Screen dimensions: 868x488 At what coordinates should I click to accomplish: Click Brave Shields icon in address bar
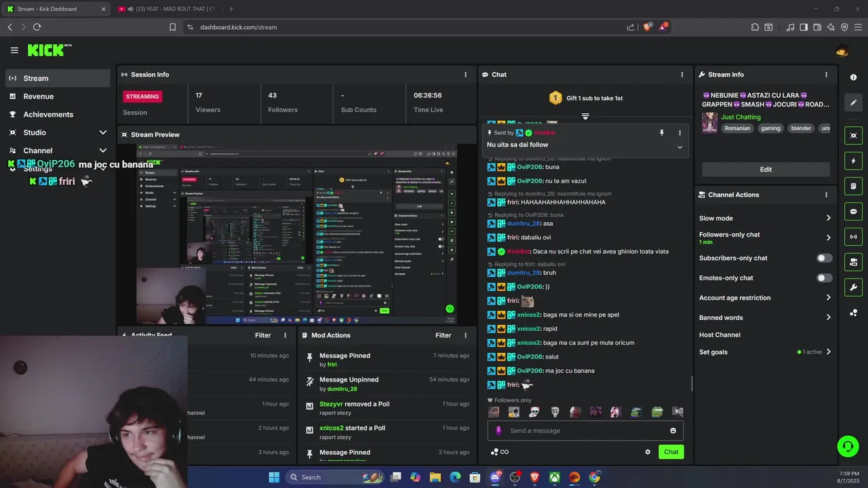(x=647, y=27)
